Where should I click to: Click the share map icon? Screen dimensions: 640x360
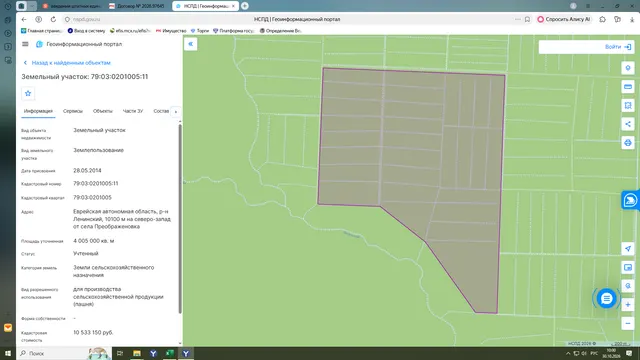click(x=628, y=124)
